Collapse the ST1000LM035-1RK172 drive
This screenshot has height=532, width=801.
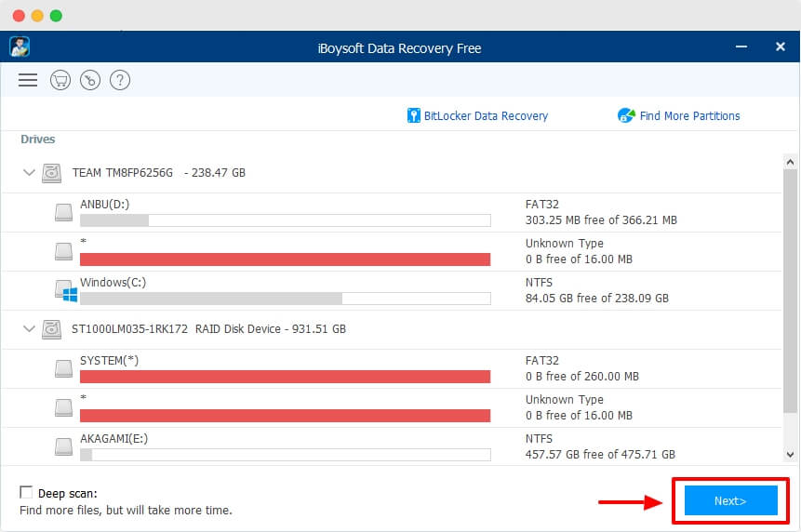pos(29,329)
